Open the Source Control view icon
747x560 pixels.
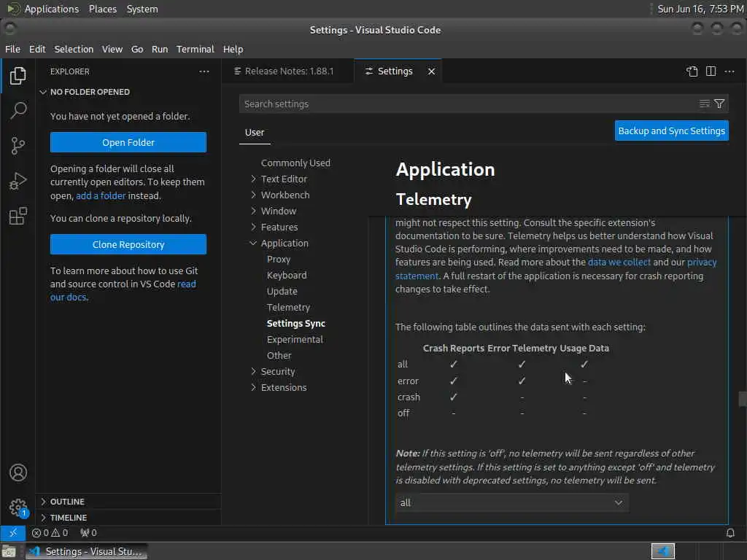click(x=18, y=146)
